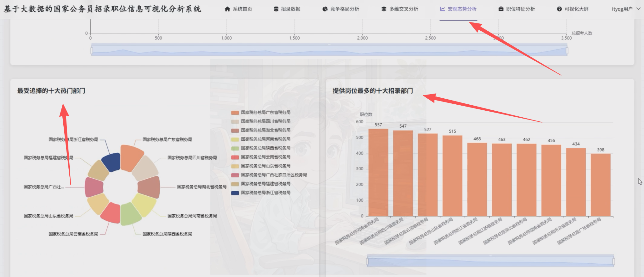Open the 可视化大屏 page
Image resolution: width=644 pixels, height=277 pixels.
(x=573, y=9)
